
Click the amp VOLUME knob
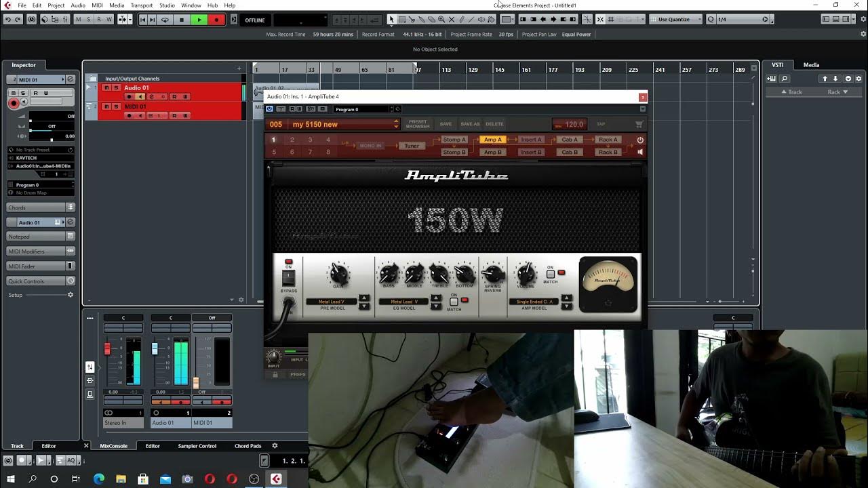[526, 274]
